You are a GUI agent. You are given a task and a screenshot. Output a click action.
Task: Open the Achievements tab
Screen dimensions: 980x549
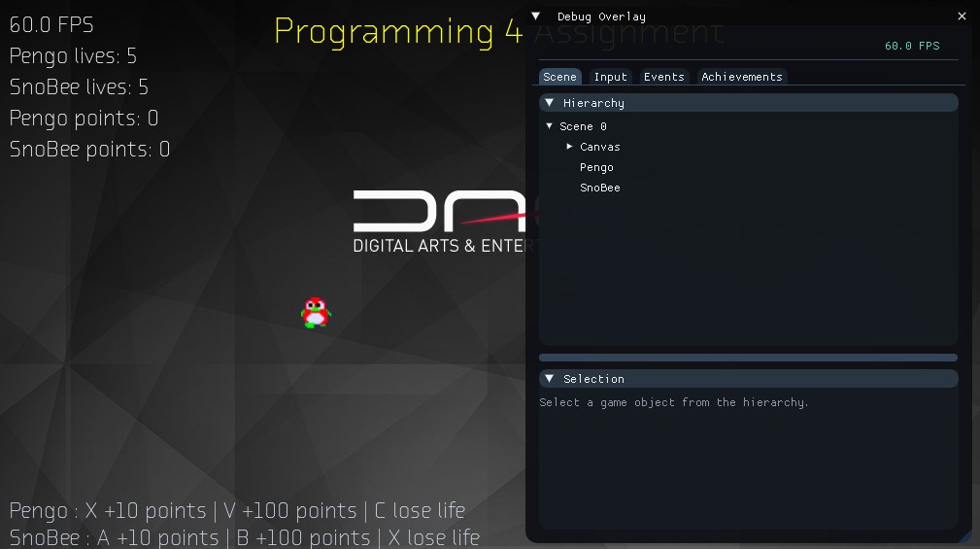coord(741,77)
